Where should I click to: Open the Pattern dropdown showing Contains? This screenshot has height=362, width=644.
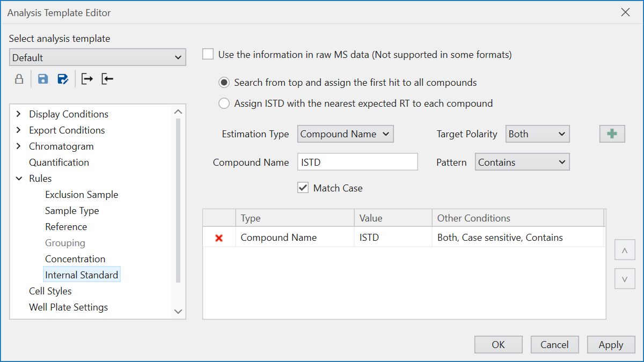522,162
